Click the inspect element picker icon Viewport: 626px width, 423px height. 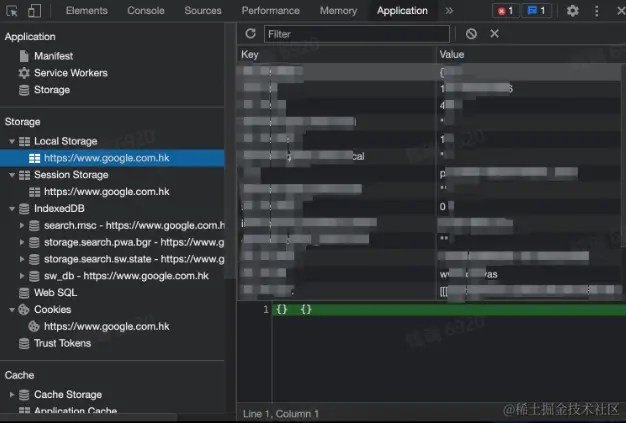pyautogui.click(x=12, y=11)
